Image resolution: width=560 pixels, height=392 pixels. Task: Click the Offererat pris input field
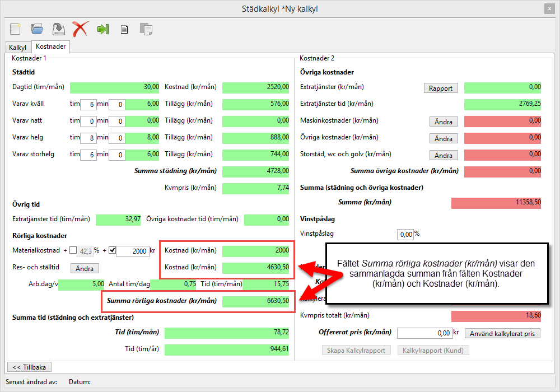point(424,333)
